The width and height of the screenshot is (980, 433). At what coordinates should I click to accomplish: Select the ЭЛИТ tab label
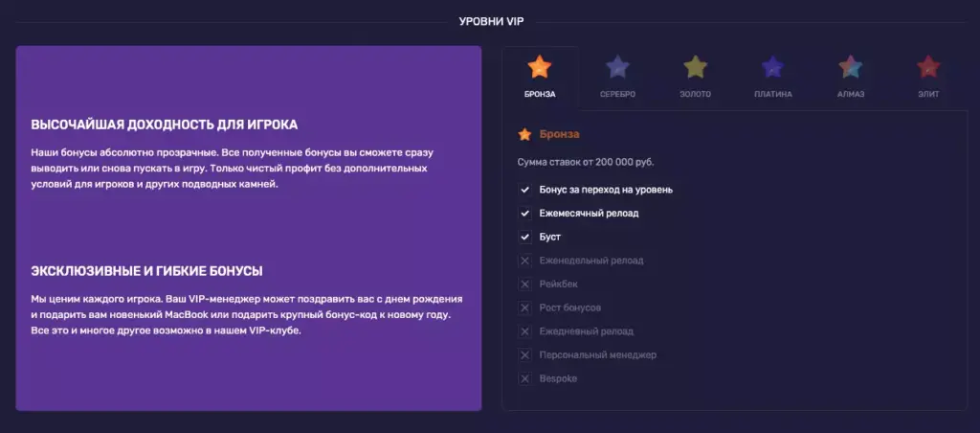(927, 94)
